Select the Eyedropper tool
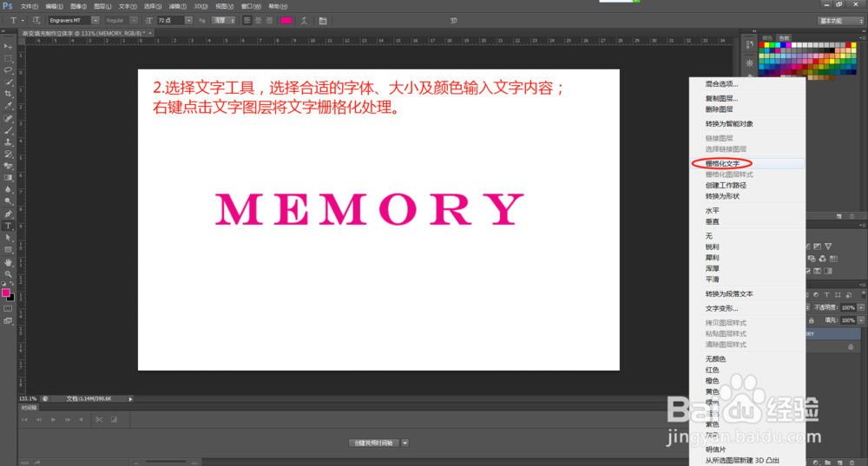This screenshot has width=868, height=466. [9, 106]
